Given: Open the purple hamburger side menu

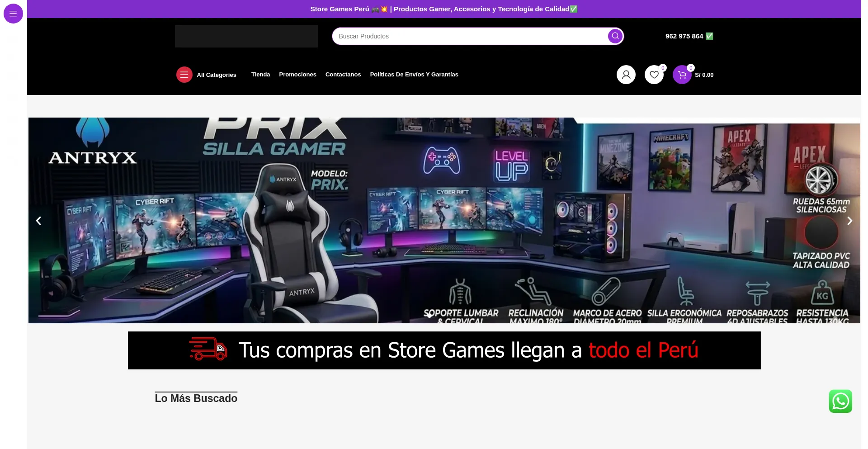Looking at the screenshot, I should click(x=13, y=14).
